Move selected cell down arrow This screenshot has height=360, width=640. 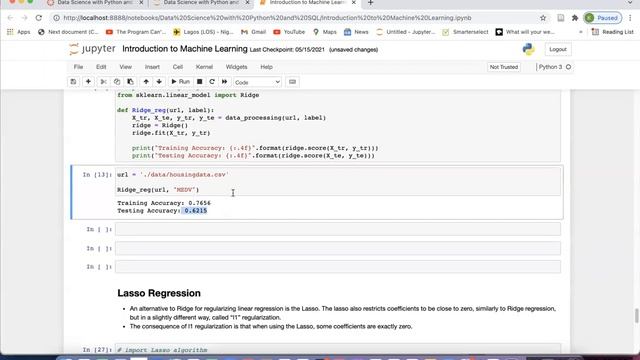pos(159,82)
